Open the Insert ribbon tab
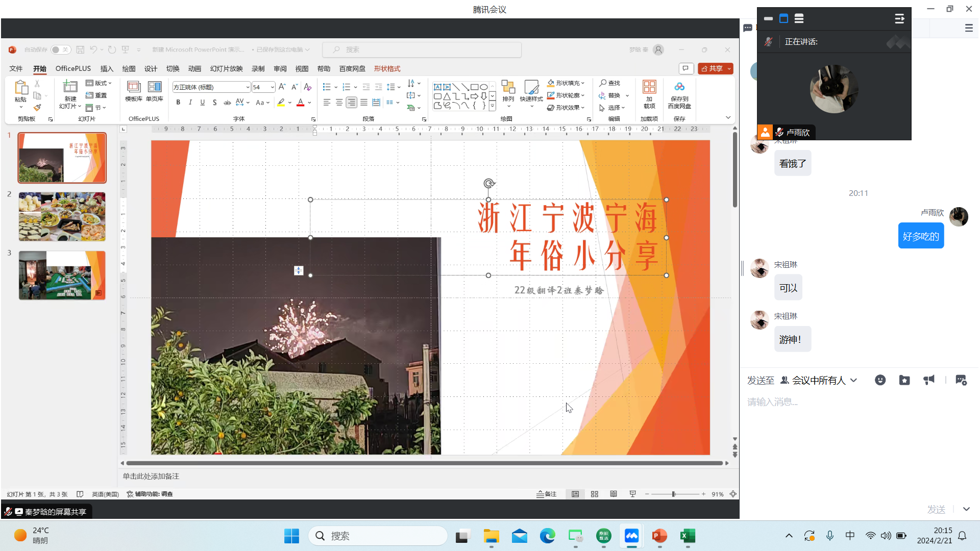This screenshot has height=551, width=980. 107,68
